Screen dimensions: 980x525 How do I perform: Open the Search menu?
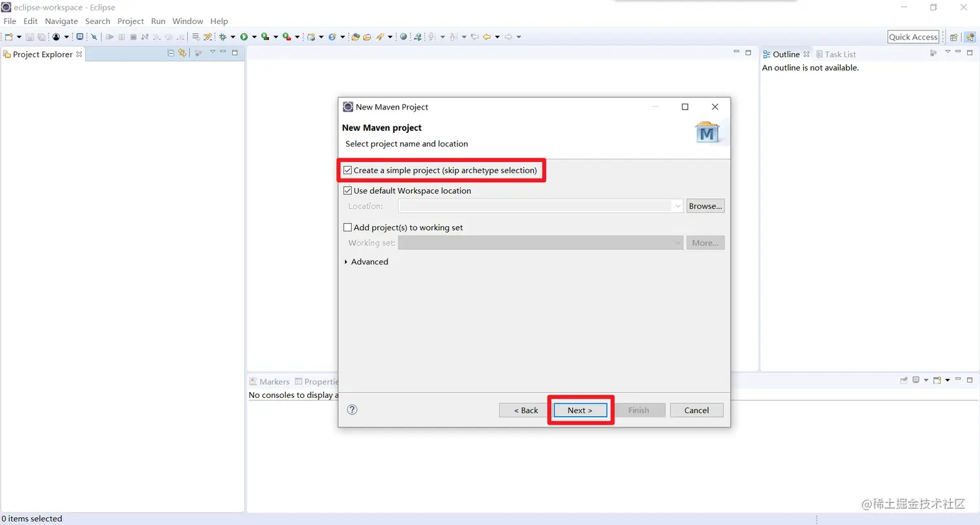tap(98, 21)
